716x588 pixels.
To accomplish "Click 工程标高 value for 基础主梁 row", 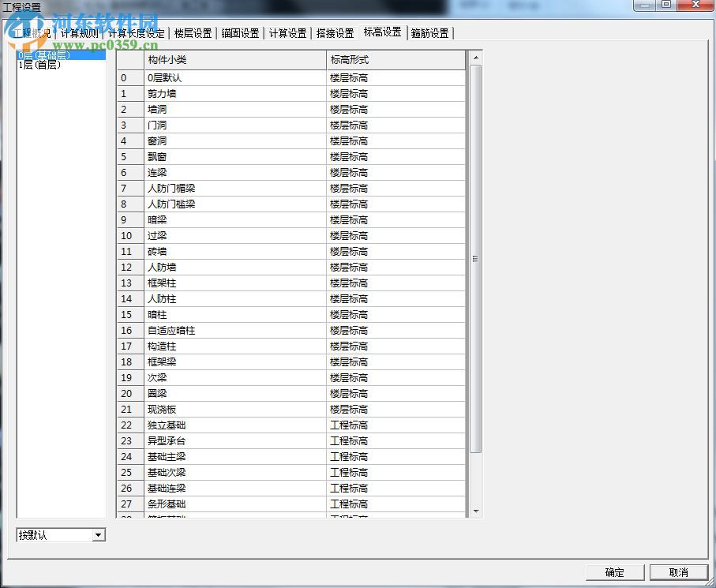I will [396, 457].
